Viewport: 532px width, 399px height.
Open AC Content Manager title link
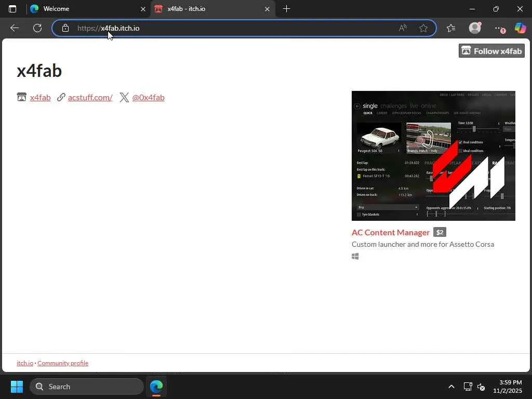point(391,232)
